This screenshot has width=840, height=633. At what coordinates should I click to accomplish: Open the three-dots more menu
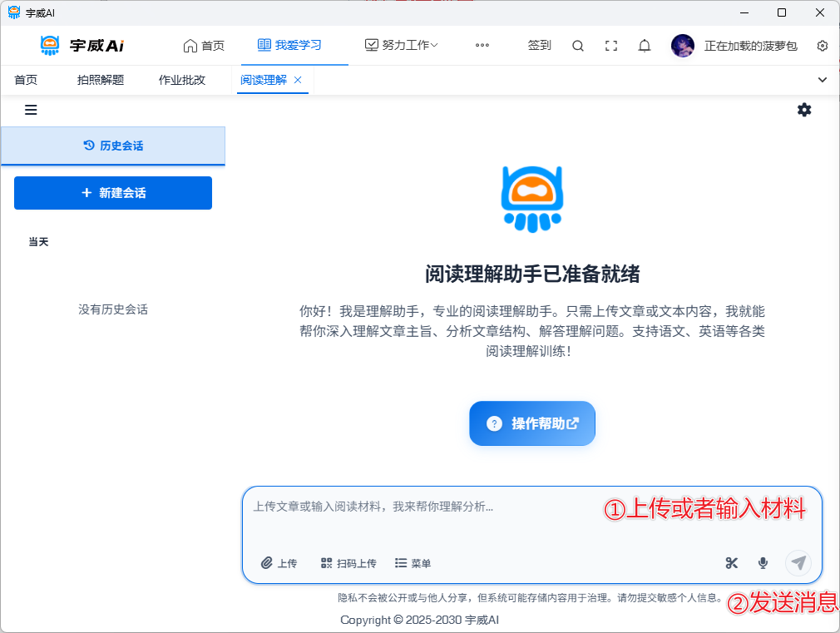pyautogui.click(x=482, y=46)
